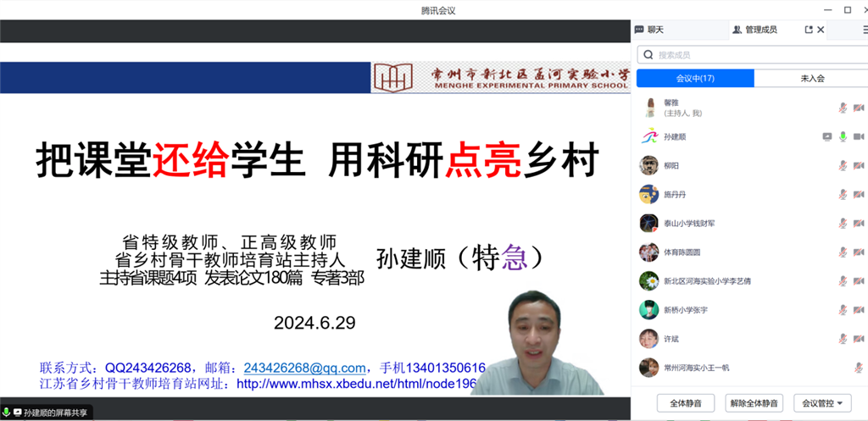
Task: Switch to the 聊天 tab
Action: tap(651, 30)
